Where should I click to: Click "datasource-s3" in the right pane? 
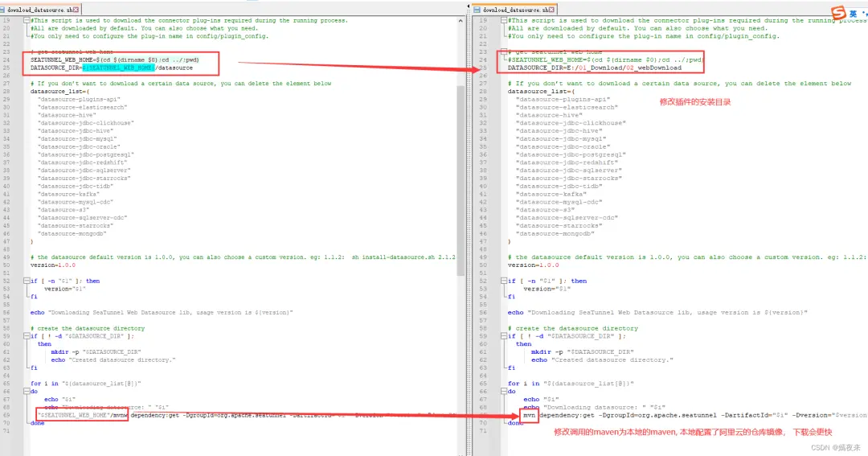pos(545,210)
